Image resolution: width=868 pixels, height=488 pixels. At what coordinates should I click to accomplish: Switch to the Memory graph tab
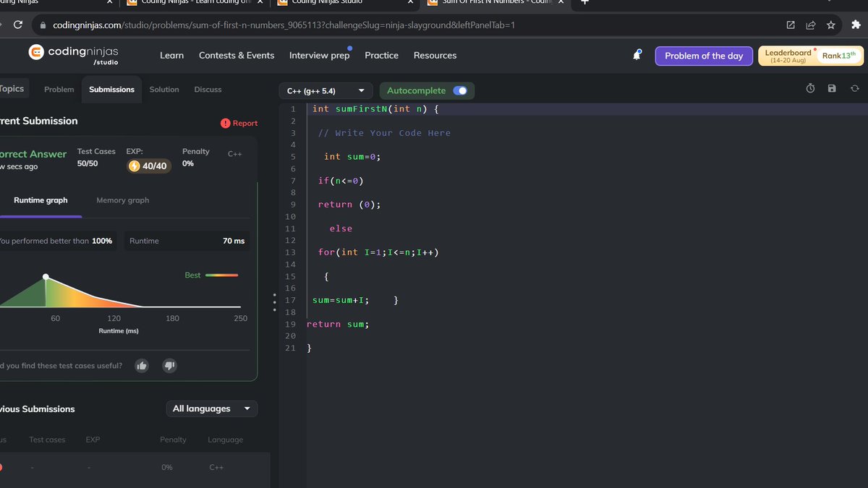click(122, 200)
